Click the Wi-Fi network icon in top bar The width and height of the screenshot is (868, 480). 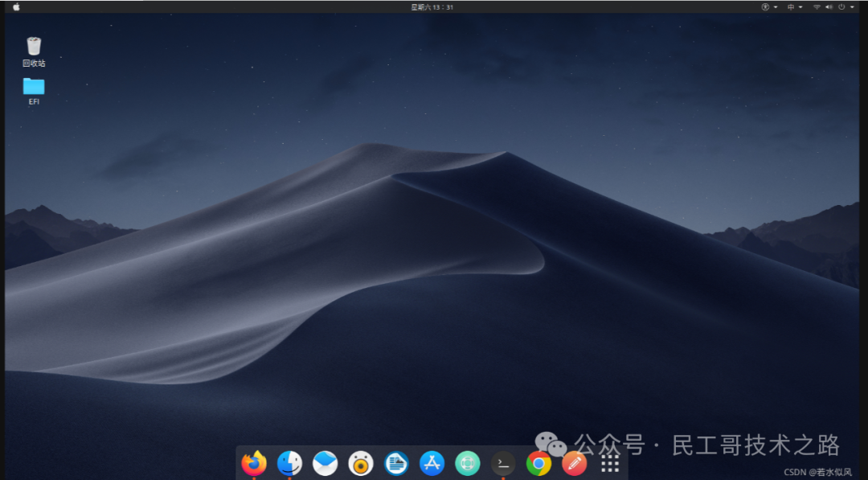[x=817, y=7]
